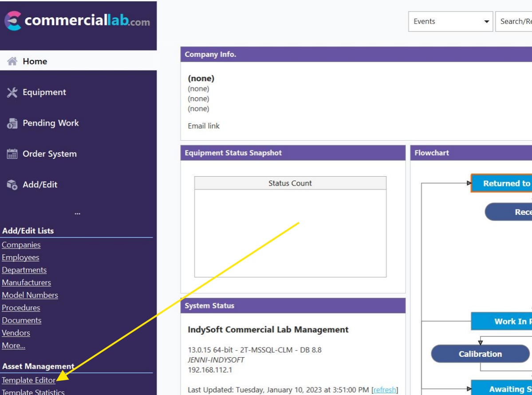Expand the More... lists link
Viewport: 532px width, 395px height.
coord(13,345)
